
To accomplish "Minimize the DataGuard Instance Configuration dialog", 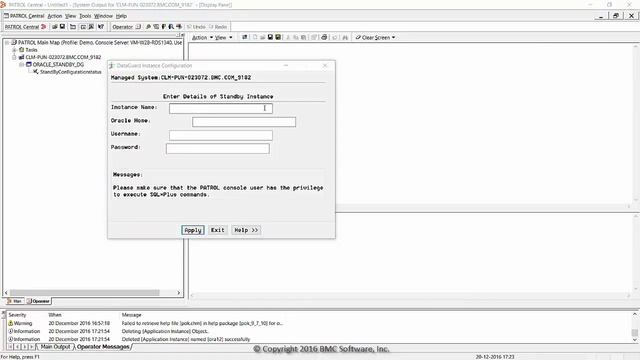I will 286,65.
